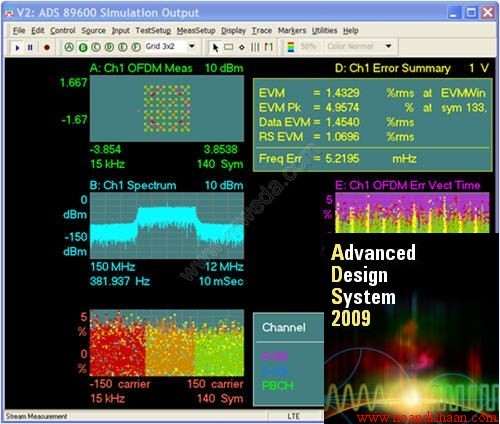Click the green PBCH channel entry
The image size is (500, 424).
pyautogui.click(x=278, y=386)
